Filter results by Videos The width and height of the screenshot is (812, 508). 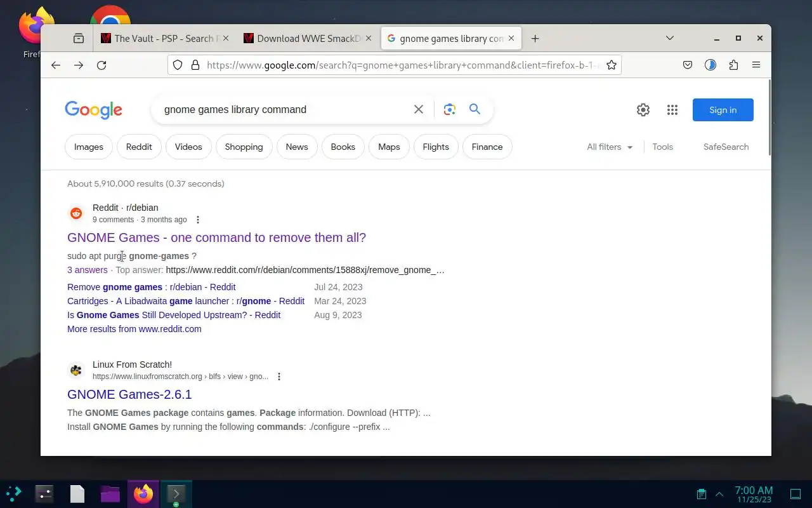[x=188, y=147]
